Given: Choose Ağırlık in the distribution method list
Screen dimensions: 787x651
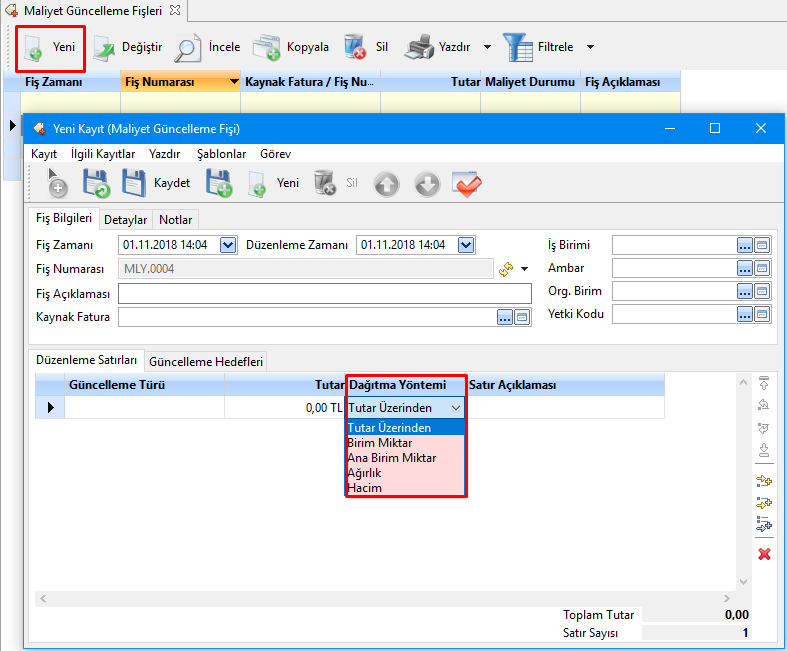Looking at the screenshot, I should click(x=364, y=473).
